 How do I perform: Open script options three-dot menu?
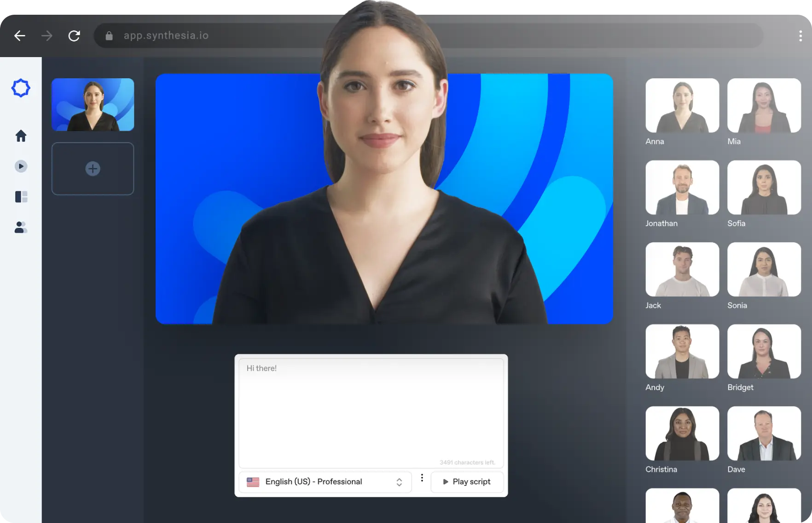(x=422, y=478)
